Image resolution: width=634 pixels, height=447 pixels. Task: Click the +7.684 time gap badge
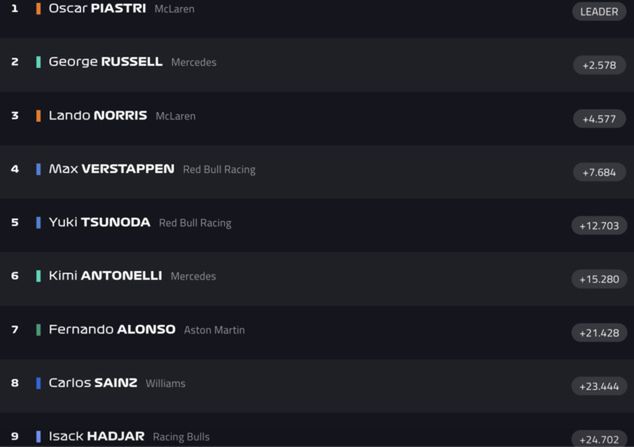tap(599, 172)
